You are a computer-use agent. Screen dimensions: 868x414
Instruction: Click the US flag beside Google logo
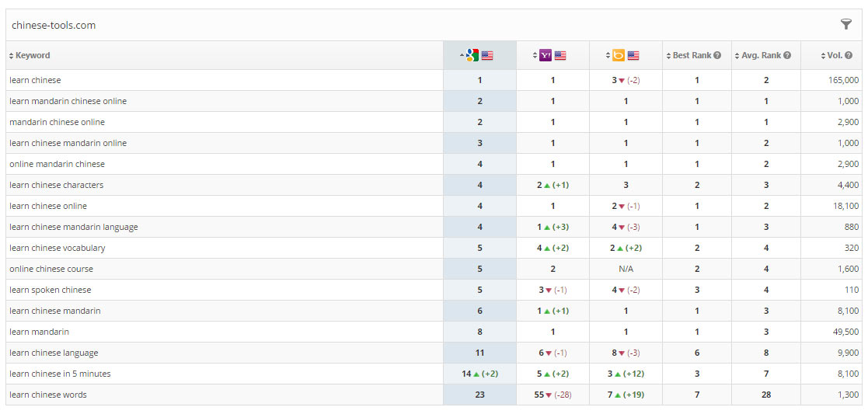coord(487,56)
